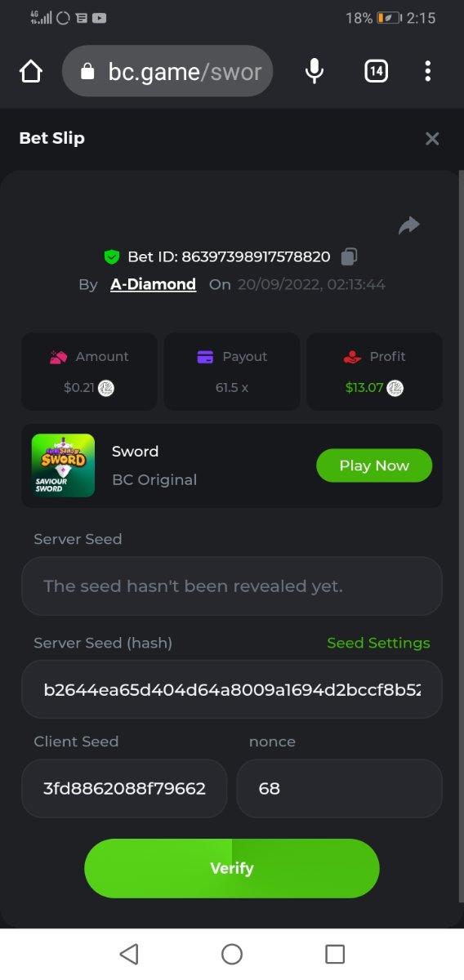464x980 pixels.
Task: Close the Bet Slip panel
Action: click(x=432, y=139)
